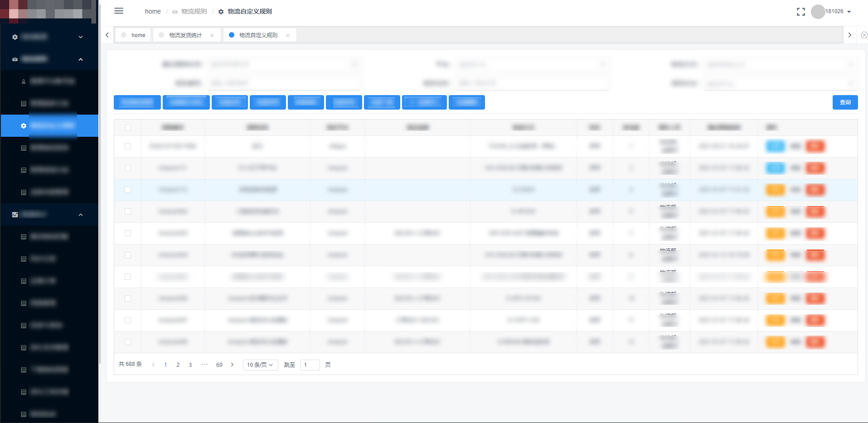The width and height of the screenshot is (868, 423).
Task: Click the jump-to page number input
Action: pos(310,365)
